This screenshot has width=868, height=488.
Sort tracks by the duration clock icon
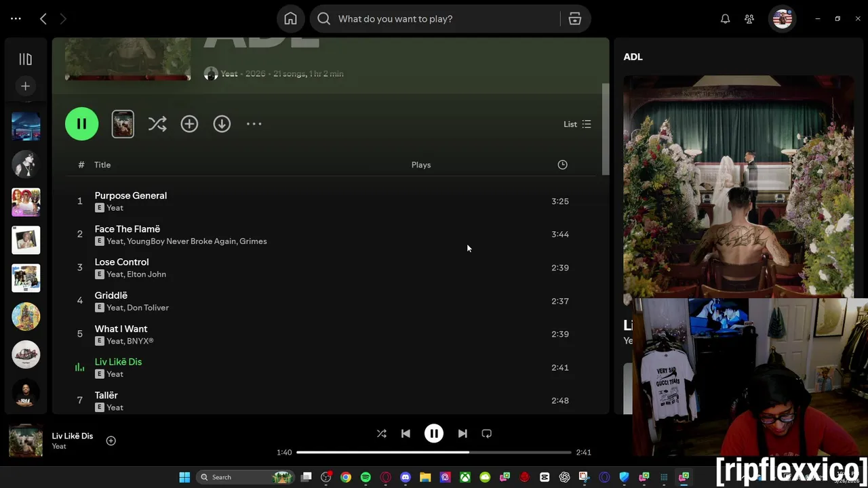click(x=562, y=165)
